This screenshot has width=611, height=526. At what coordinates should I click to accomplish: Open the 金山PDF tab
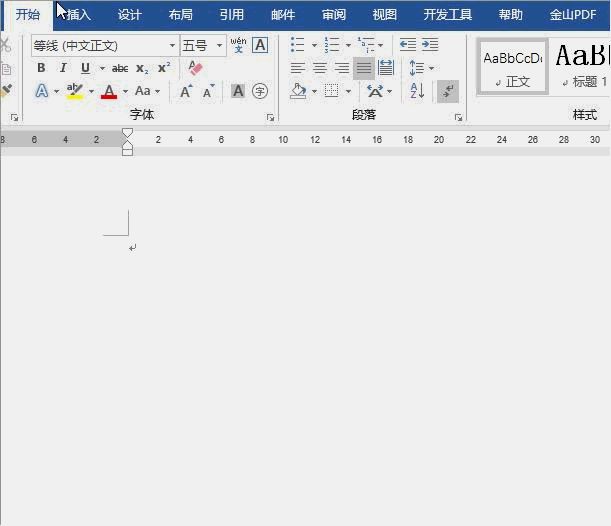point(573,15)
